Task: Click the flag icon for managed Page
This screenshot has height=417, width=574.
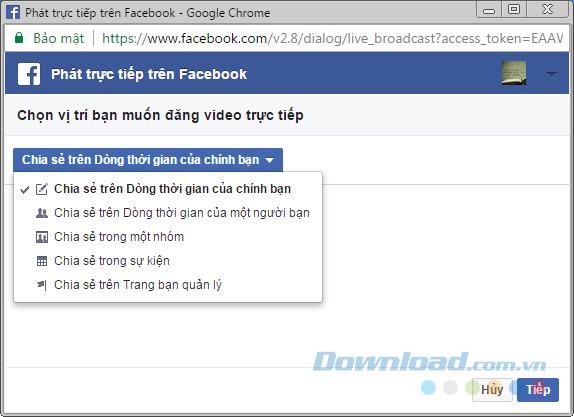Action: [x=42, y=285]
